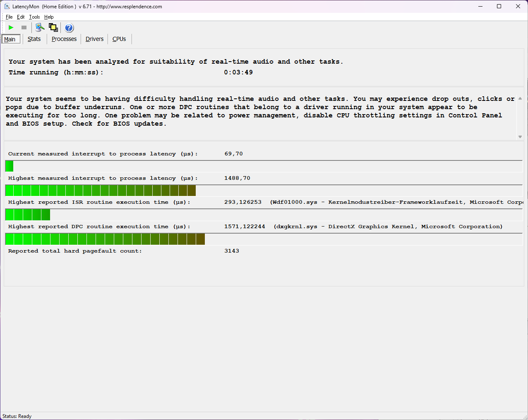The height and width of the screenshot is (420, 528).
Task: Open help with the blue question mark icon
Action: point(69,28)
